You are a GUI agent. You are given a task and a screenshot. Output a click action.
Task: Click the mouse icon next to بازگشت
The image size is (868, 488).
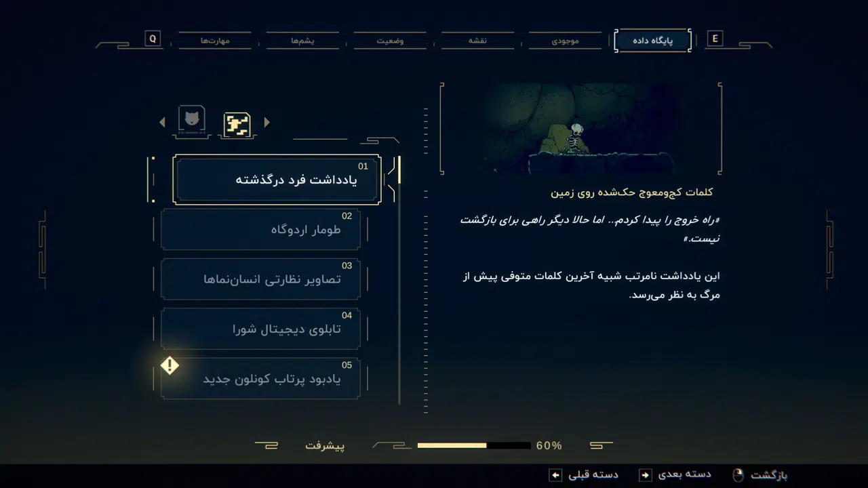click(x=738, y=475)
